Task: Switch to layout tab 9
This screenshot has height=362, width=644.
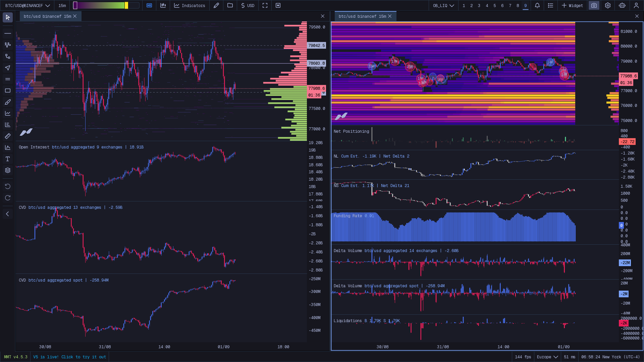Action: (526, 5)
